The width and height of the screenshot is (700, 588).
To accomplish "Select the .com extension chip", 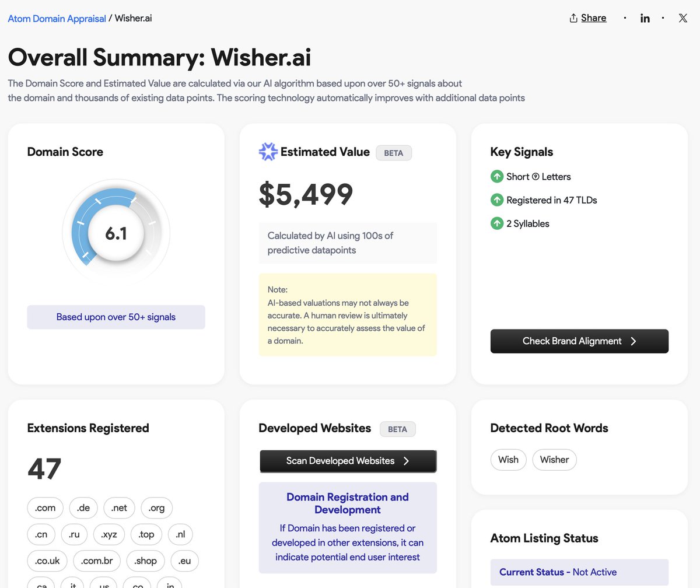I will pos(45,508).
